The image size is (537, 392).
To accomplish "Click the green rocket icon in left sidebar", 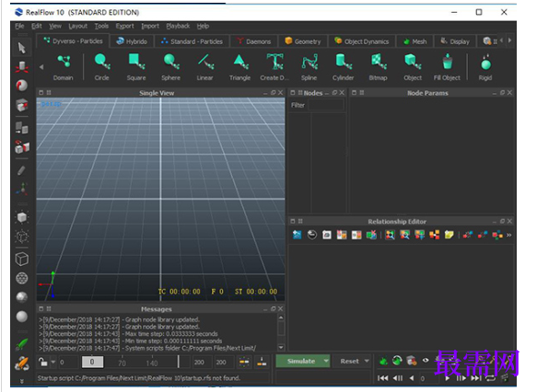I will 22,344.
